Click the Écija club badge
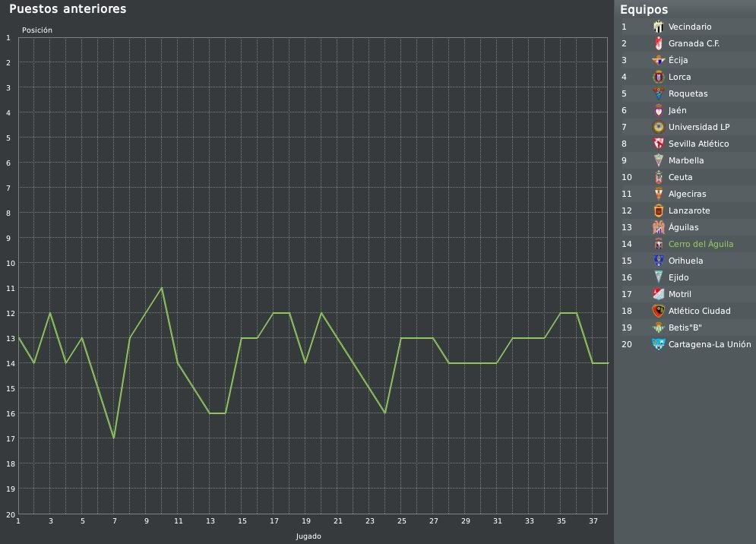Image resolution: width=756 pixels, height=544 pixels. pos(658,60)
